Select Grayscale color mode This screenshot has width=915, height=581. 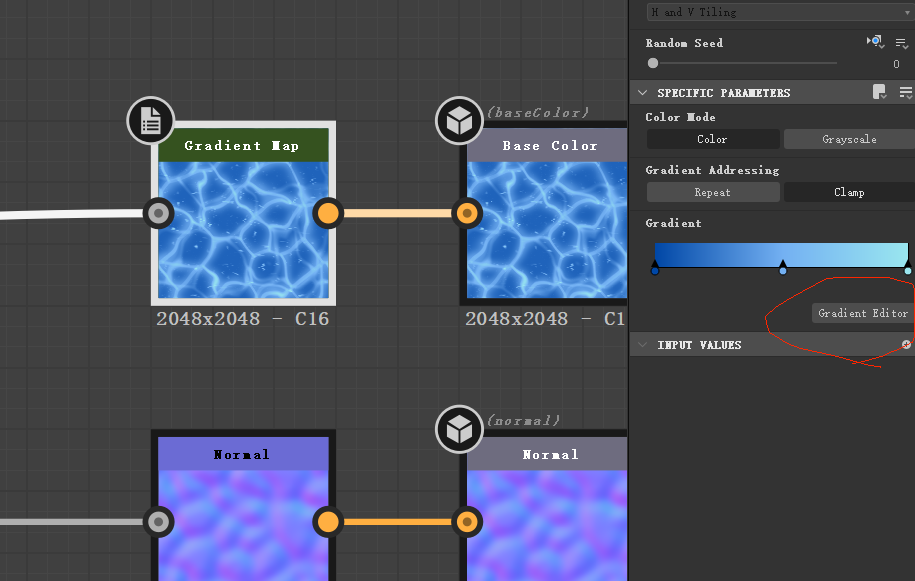coord(849,139)
